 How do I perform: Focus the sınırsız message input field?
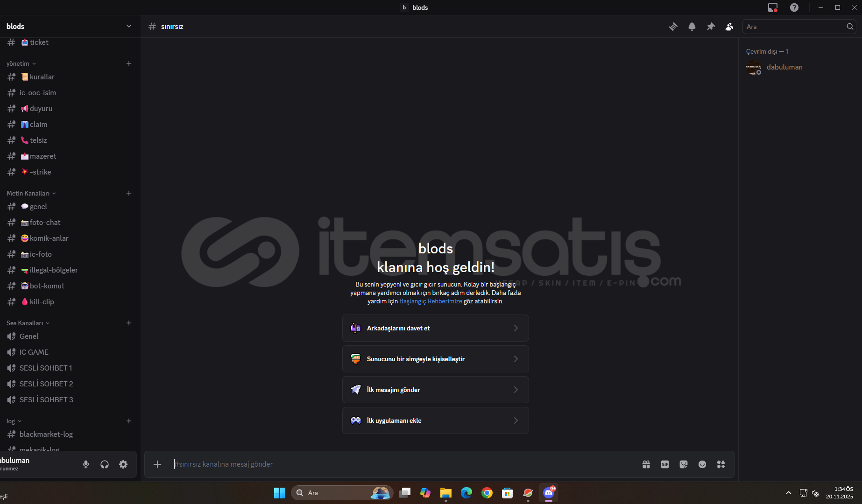(402, 464)
